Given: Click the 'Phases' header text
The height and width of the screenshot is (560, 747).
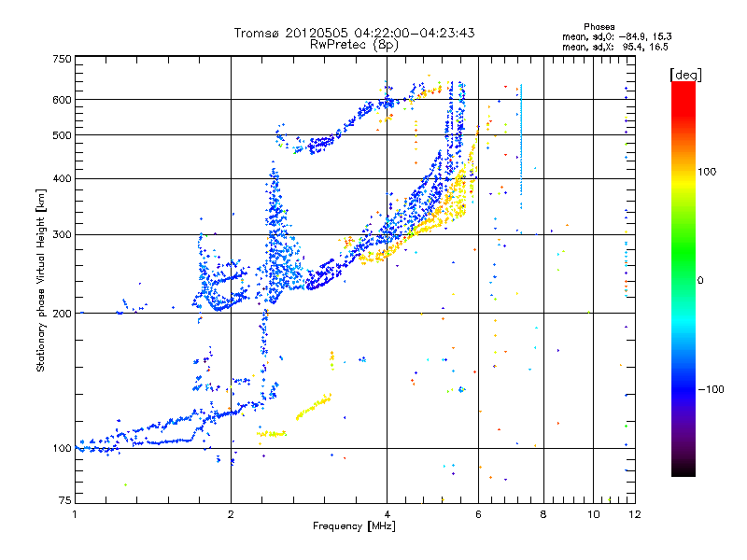Looking at the screenshot, I should 599,27.
